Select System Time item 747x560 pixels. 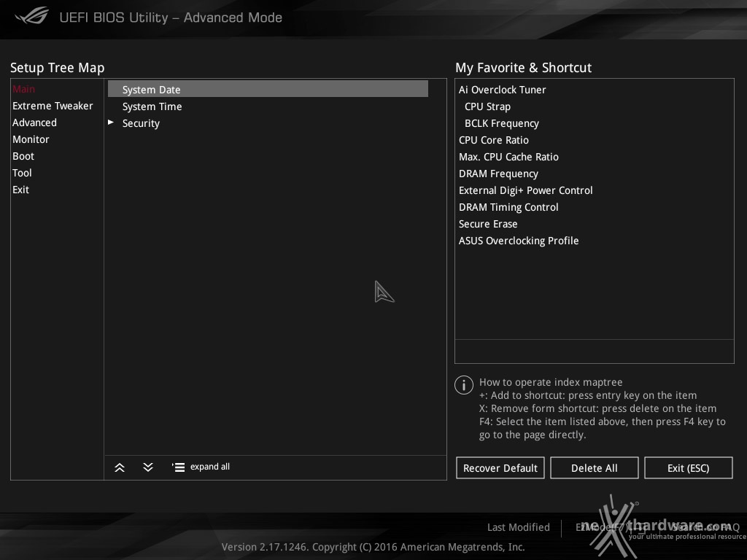click(x=152, y=106)
